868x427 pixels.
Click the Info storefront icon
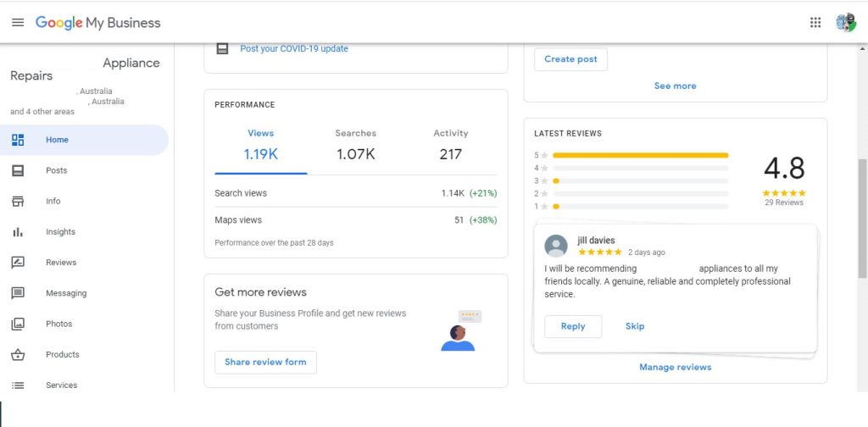point(18,202)
